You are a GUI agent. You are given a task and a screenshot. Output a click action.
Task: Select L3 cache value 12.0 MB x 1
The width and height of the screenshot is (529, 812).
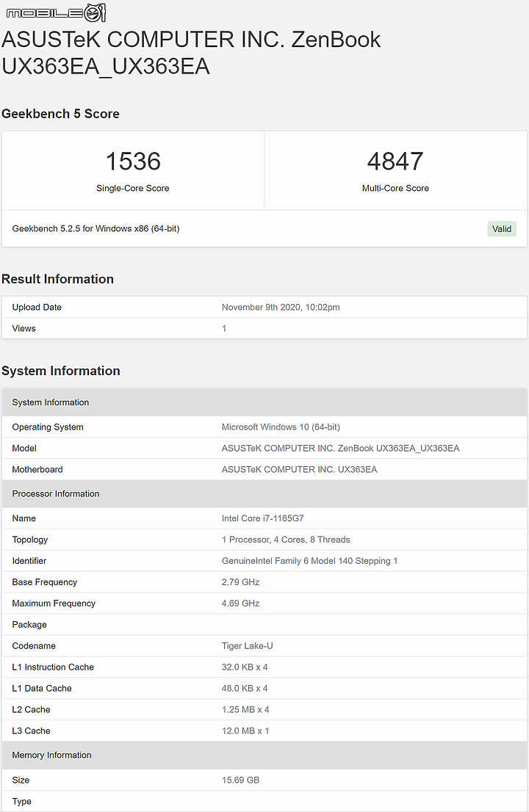coord(245,731)
